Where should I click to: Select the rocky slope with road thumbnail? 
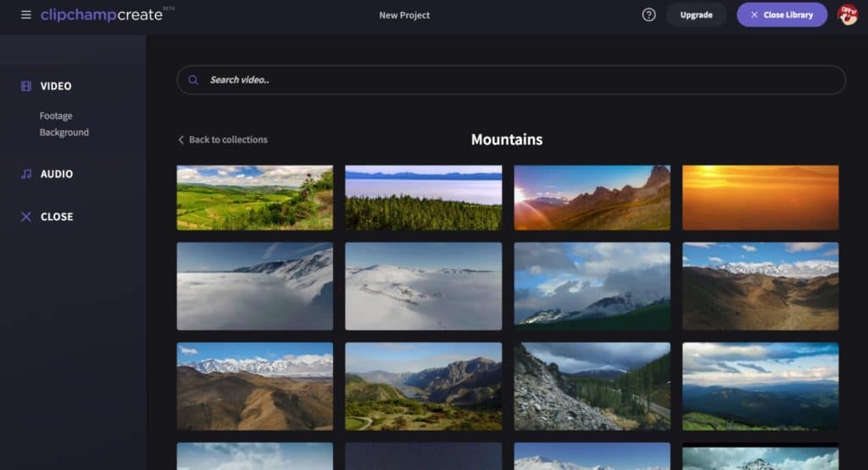coord(592,386)
